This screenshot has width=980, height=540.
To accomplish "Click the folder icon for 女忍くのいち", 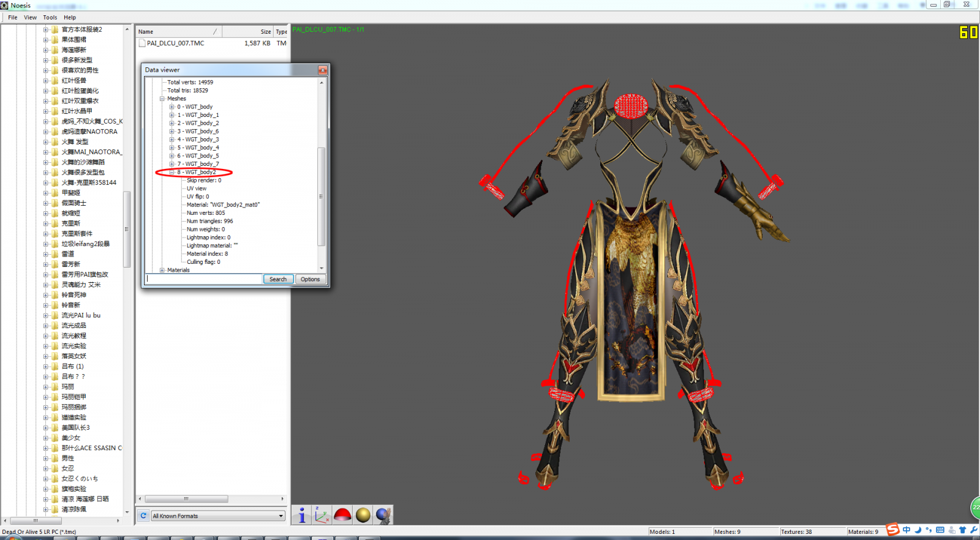I will click(x=55, y=479).
